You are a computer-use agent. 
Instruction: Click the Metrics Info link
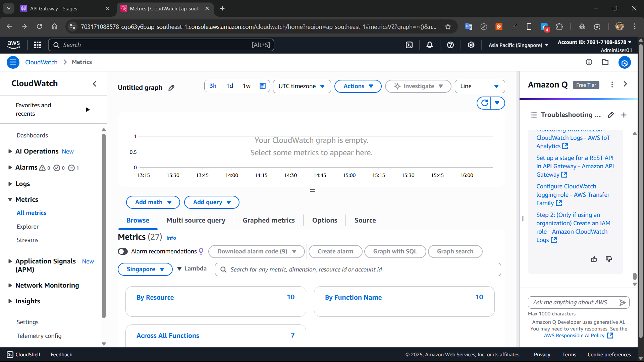click(x=171, y=238)
